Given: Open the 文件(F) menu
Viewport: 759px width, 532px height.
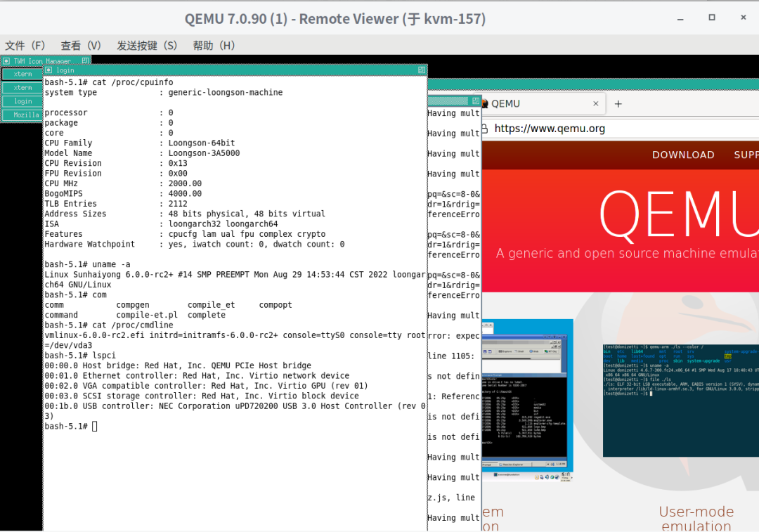Looking at the screenshot, I should (25, 45).
